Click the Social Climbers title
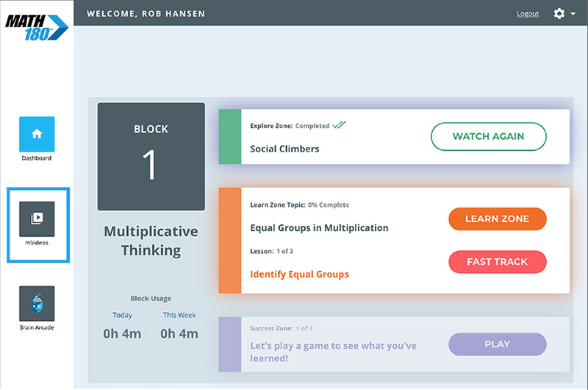Viewport: 588px width, 390px height. pos(284,149)
